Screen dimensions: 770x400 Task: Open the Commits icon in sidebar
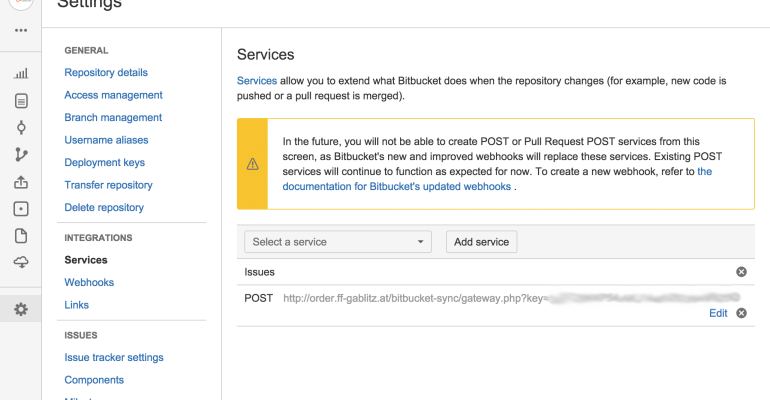click(x=21, y=128)
